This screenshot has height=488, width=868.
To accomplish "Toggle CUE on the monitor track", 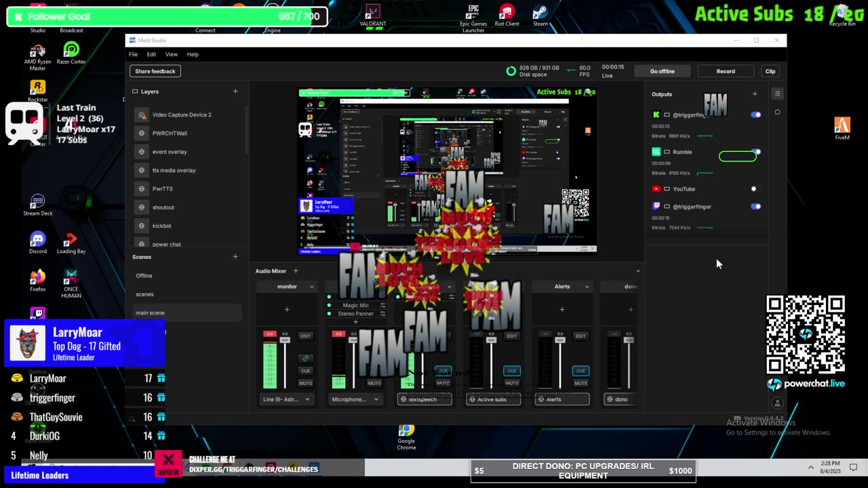I will click(x=305, y=371).
